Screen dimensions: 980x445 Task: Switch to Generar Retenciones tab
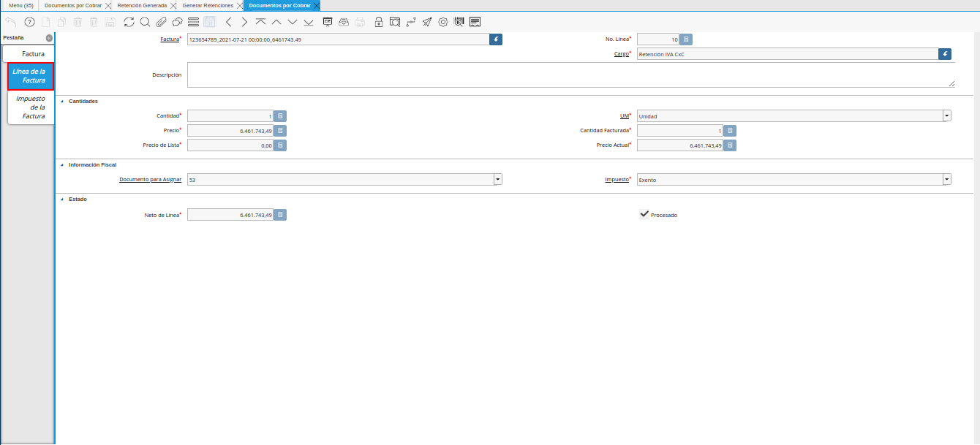tap(208, 5)
